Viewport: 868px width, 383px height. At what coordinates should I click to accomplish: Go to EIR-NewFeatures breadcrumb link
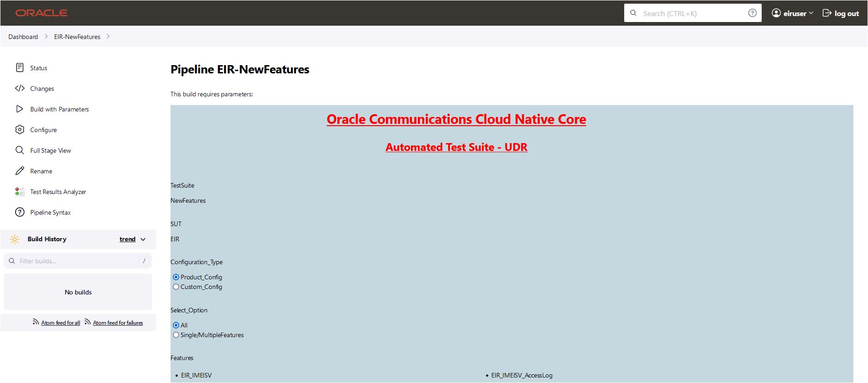coord(77,37)
